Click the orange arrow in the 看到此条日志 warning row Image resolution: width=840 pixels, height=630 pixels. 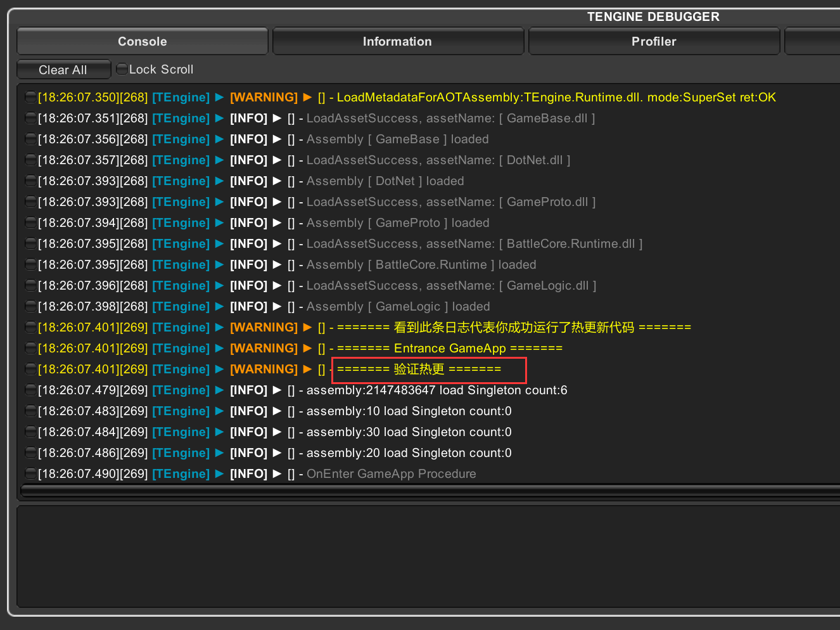[x=307, y=327]
